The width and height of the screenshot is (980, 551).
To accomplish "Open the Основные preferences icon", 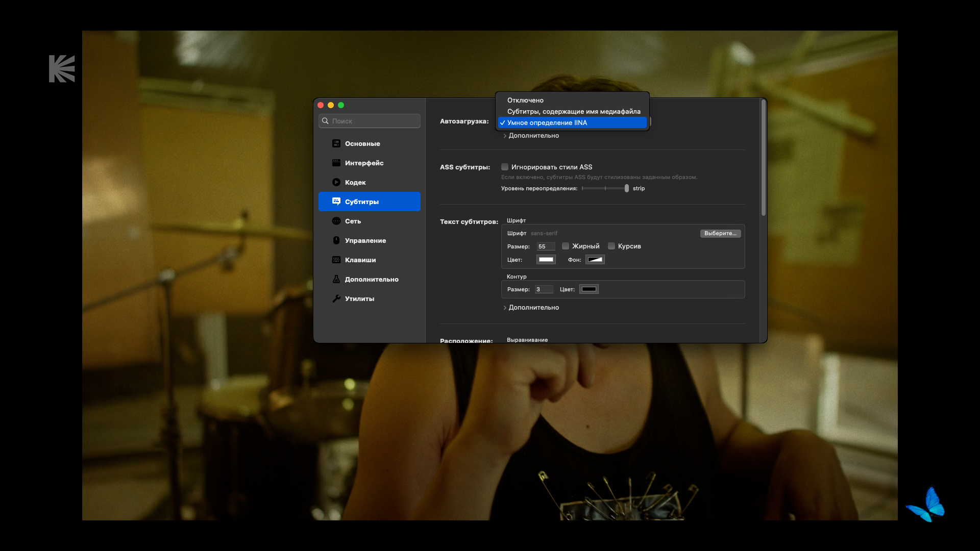I will pos(336,143).
